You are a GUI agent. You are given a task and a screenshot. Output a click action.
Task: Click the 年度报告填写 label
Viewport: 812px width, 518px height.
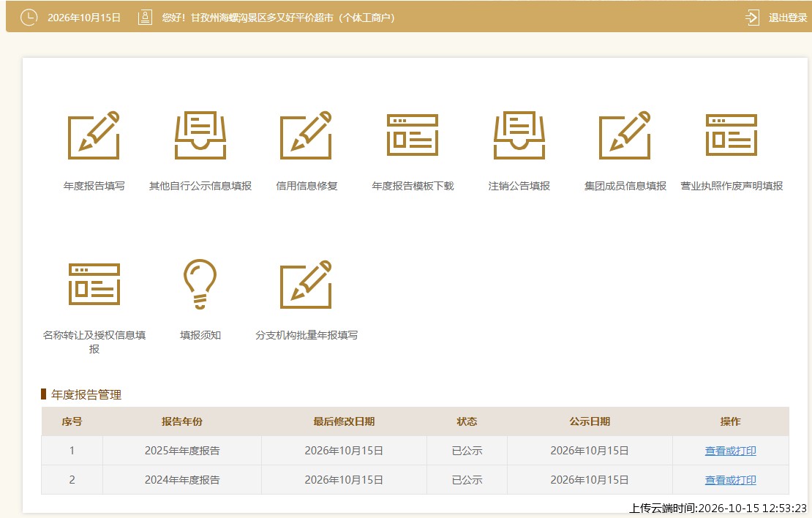94,186
